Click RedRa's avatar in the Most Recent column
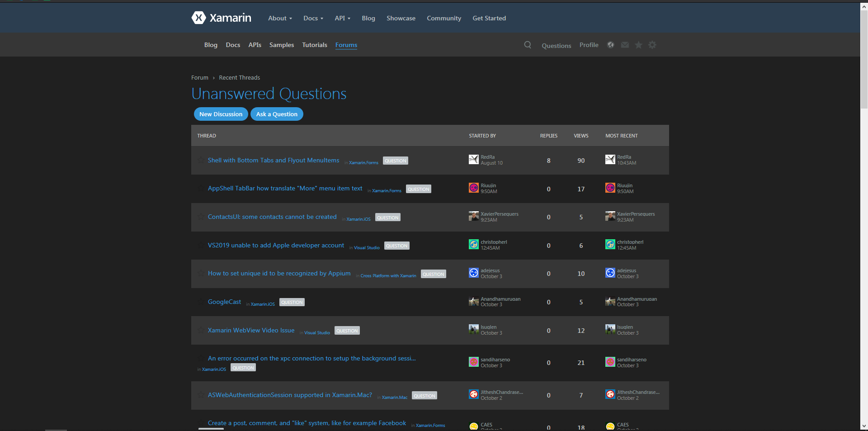Viewport: 868px width, 431px height. tap(610, 159)
